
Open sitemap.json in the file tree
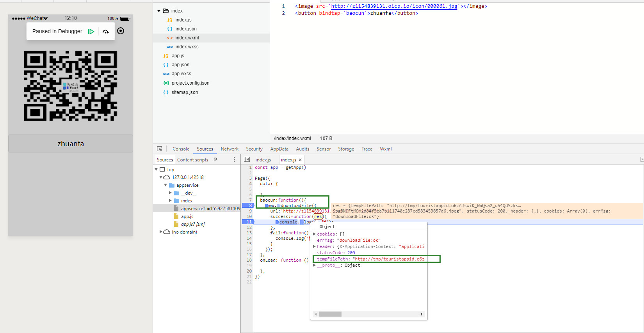(x=185, y=92)
